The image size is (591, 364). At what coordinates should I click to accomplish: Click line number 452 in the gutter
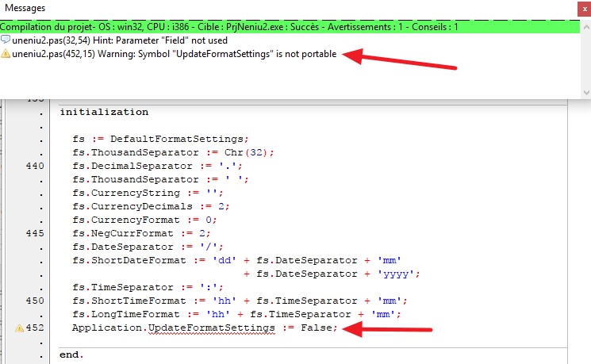(35, 328)
